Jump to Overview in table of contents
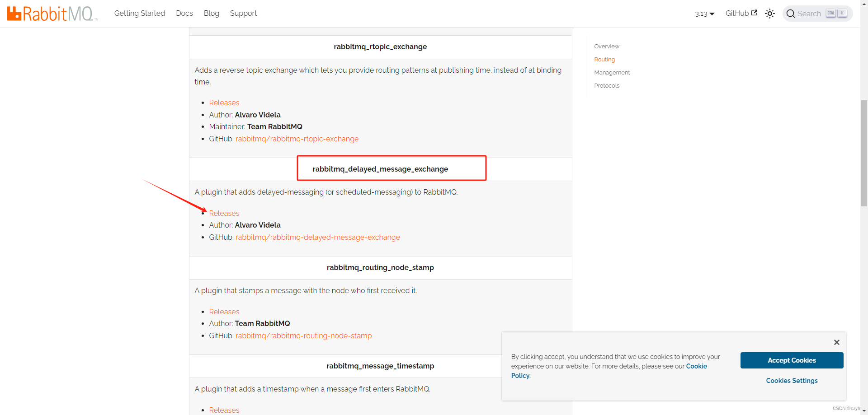This screenshot has height=415, width=868. point(607,46)
